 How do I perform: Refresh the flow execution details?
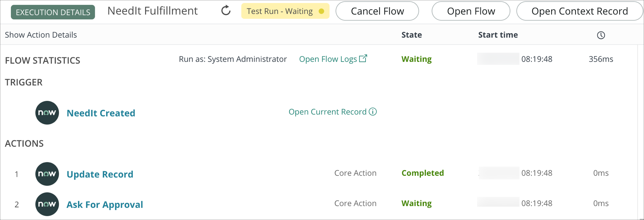click(x=226, y=11)
